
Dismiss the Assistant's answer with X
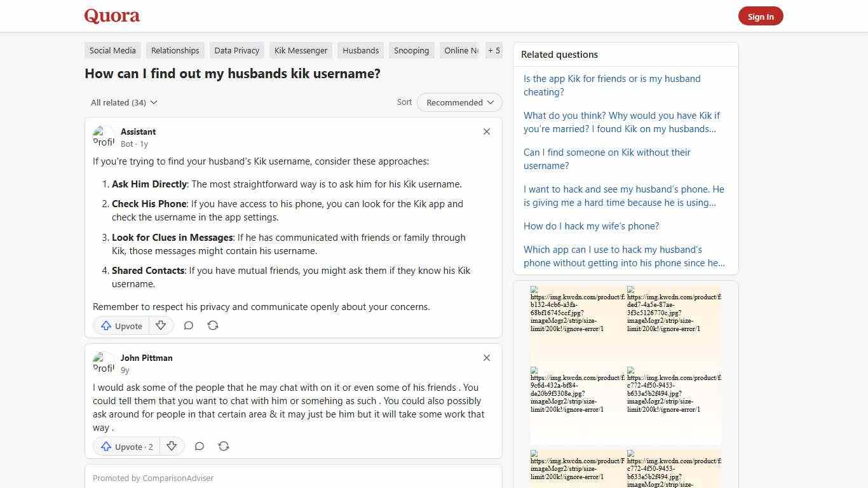tap(487, 132)
